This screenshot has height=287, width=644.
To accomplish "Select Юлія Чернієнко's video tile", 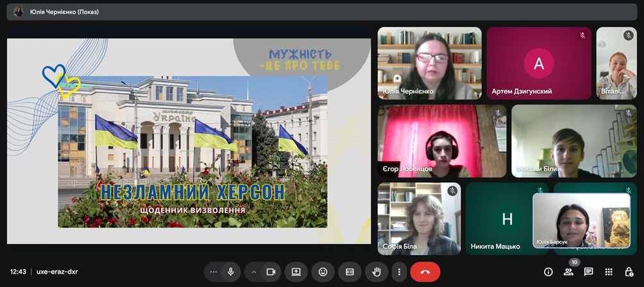I will 429,63.
